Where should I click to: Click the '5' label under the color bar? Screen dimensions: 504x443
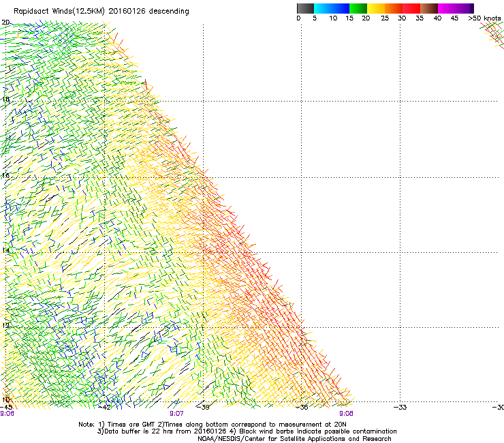[x=315, y=18]
